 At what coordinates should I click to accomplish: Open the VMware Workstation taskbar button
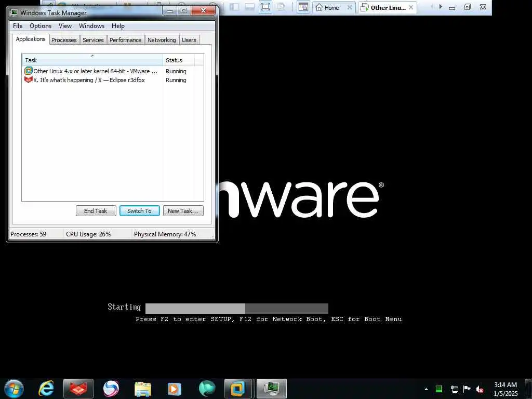(238, 389)
